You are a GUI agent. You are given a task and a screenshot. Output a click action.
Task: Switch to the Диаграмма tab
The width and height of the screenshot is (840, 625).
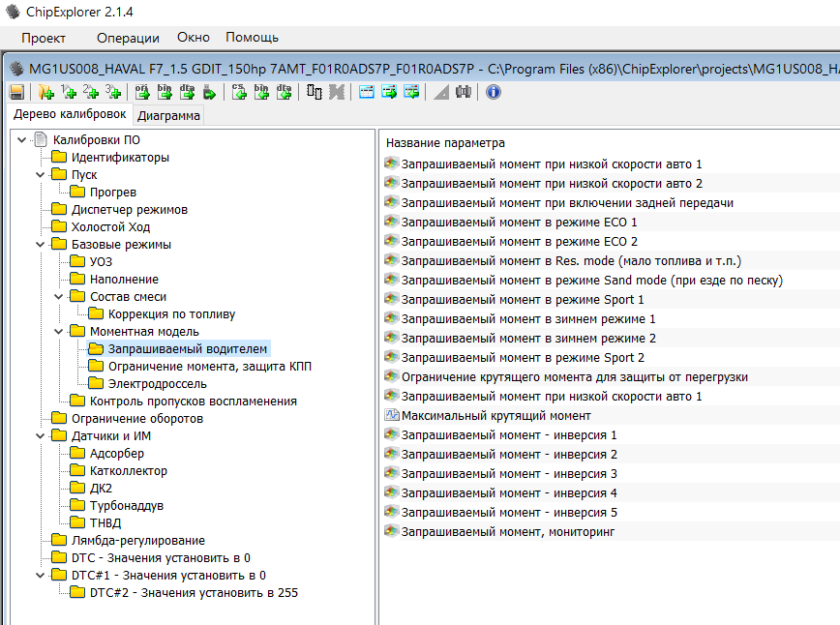click(x=168, y=116)
